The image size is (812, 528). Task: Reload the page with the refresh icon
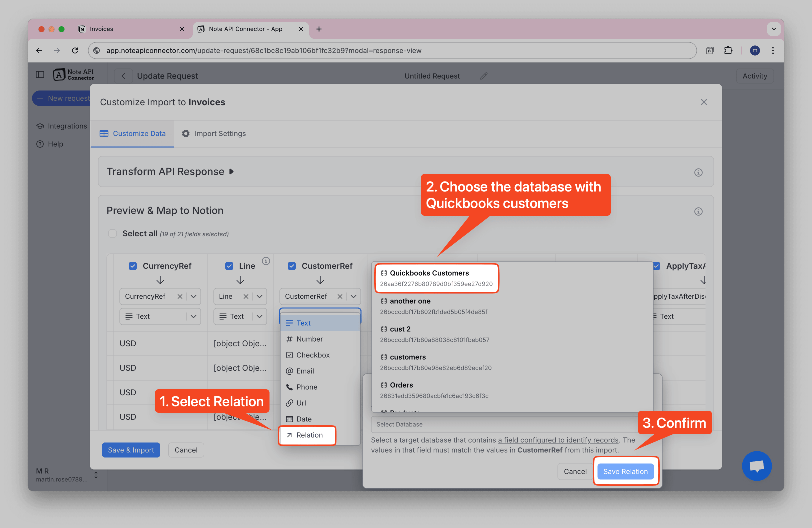click(75, 50)
